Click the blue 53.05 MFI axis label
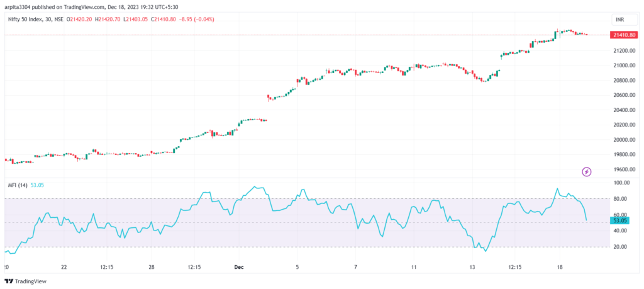 pos(619,221)
